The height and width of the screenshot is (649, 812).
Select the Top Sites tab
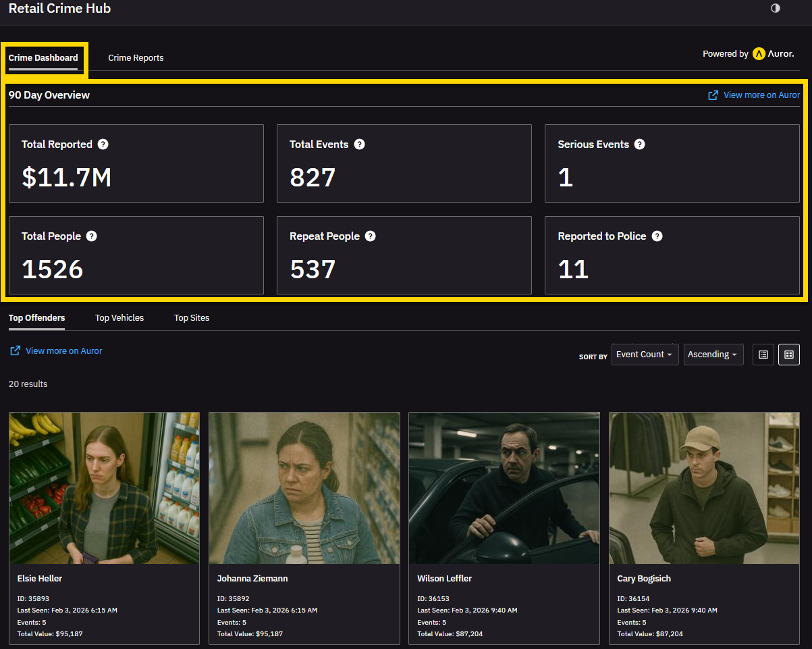192,318
